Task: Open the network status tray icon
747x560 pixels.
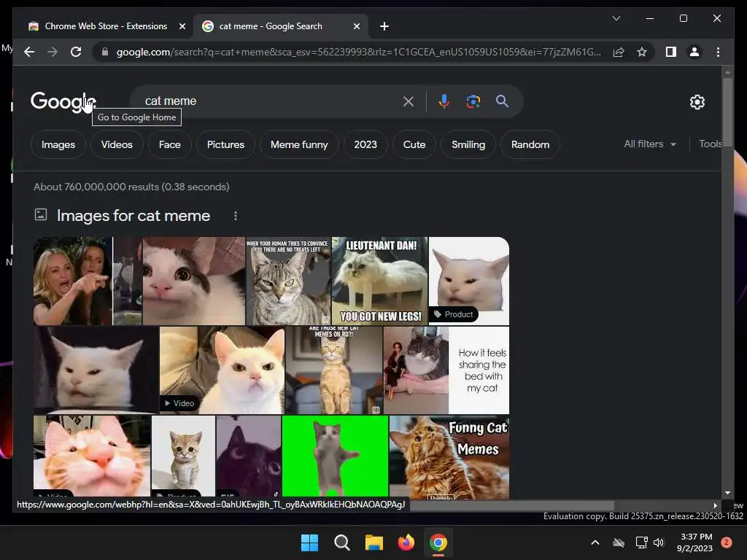Action: coord(641,542)
